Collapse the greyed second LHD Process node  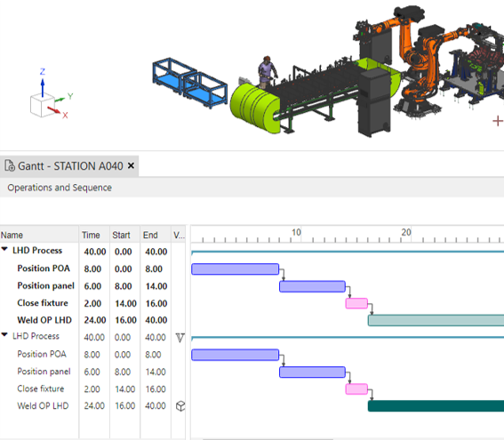tap(4, 335)
